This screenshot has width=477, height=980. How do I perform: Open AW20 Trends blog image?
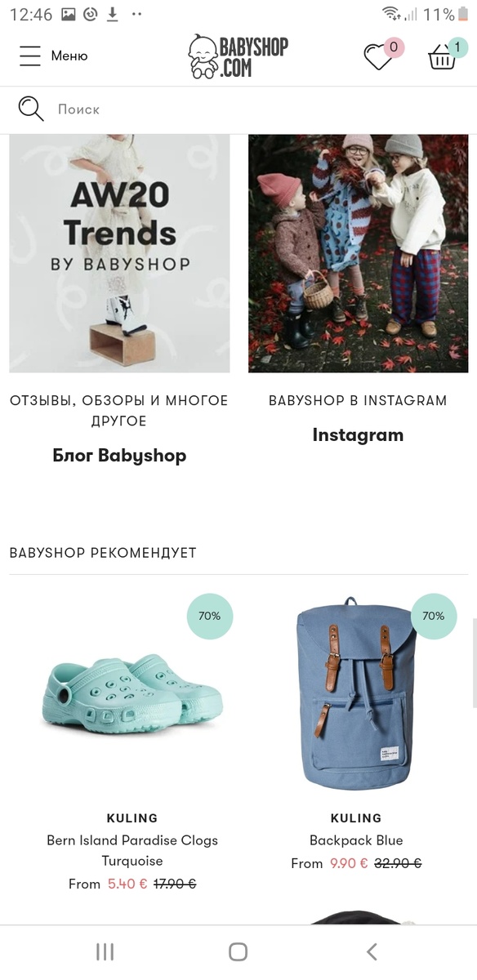tap(119, 253)
